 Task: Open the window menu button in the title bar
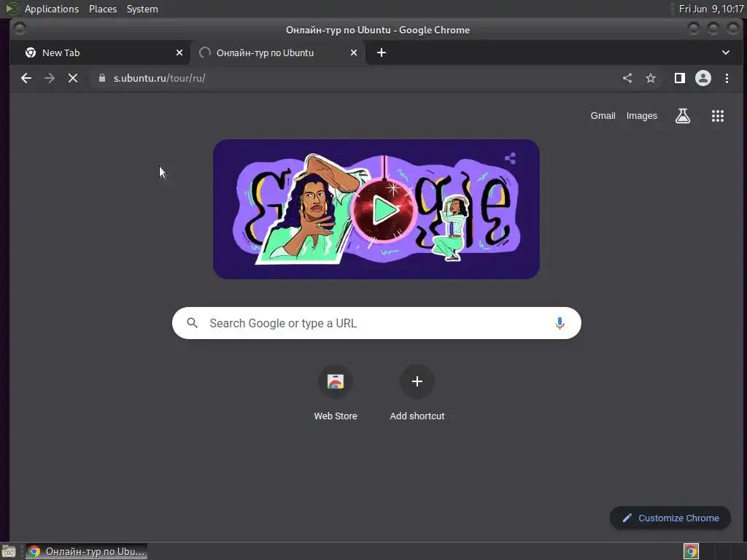pyautogui.click(x=20, y=29)
